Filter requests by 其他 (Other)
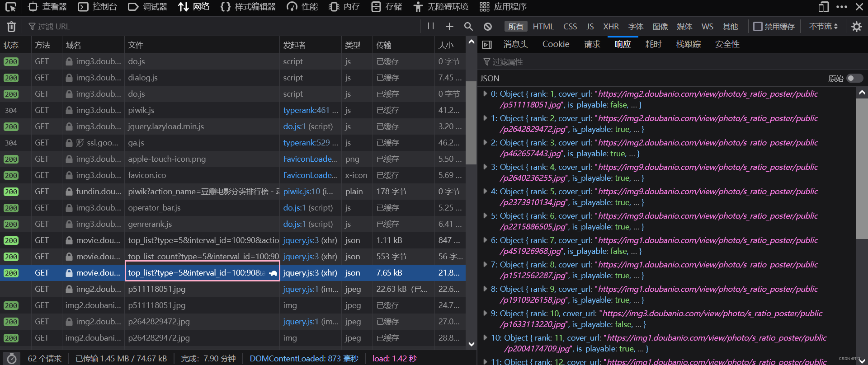The image size is (868, 365). (x=730, y=27)
